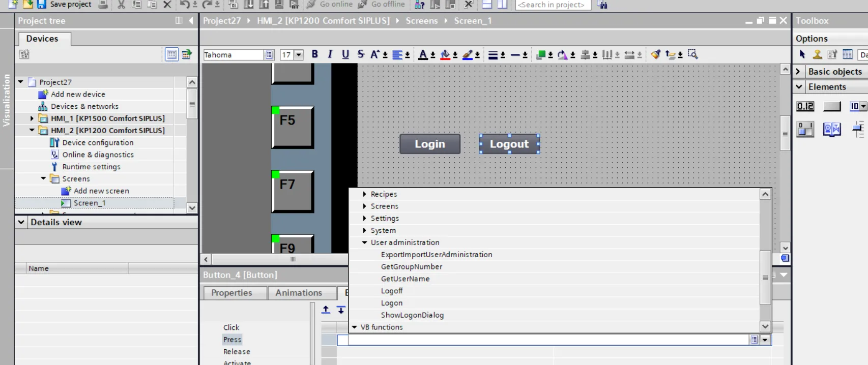The height and width of the screenshot is (365, 868).
Task: Expand the Settings function group
Action: coord(364,218)
